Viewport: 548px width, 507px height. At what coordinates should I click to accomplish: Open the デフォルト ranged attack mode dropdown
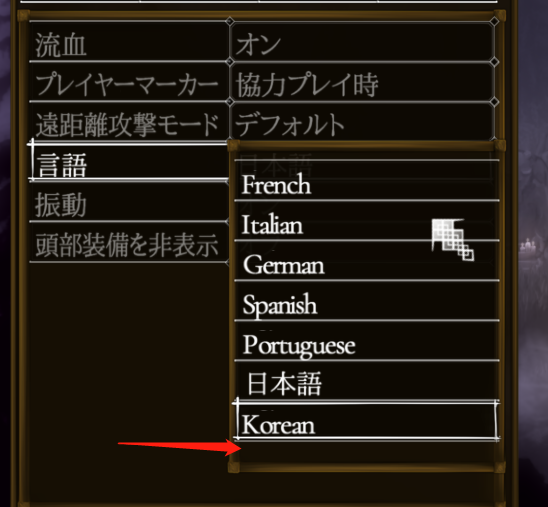[x=362, y=122]
